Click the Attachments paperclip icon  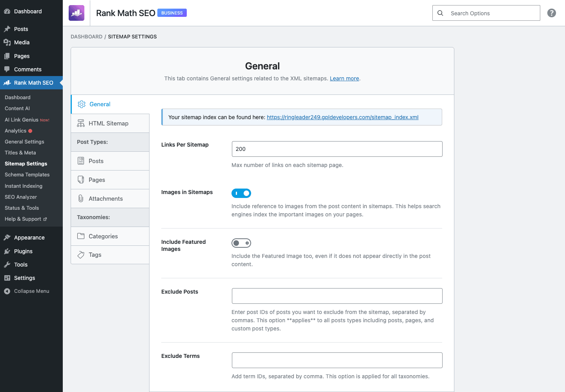pyautogui.click(x=81, y=198)
